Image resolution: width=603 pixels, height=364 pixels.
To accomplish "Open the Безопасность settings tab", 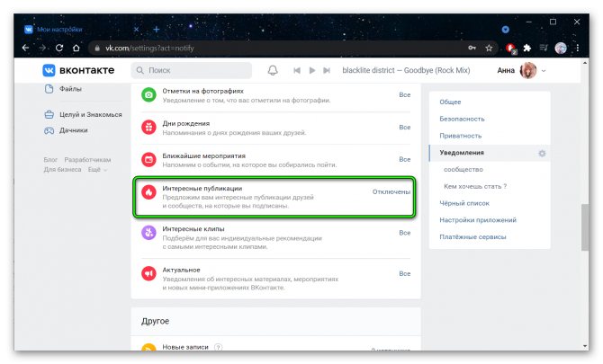I will pos(462,119).
